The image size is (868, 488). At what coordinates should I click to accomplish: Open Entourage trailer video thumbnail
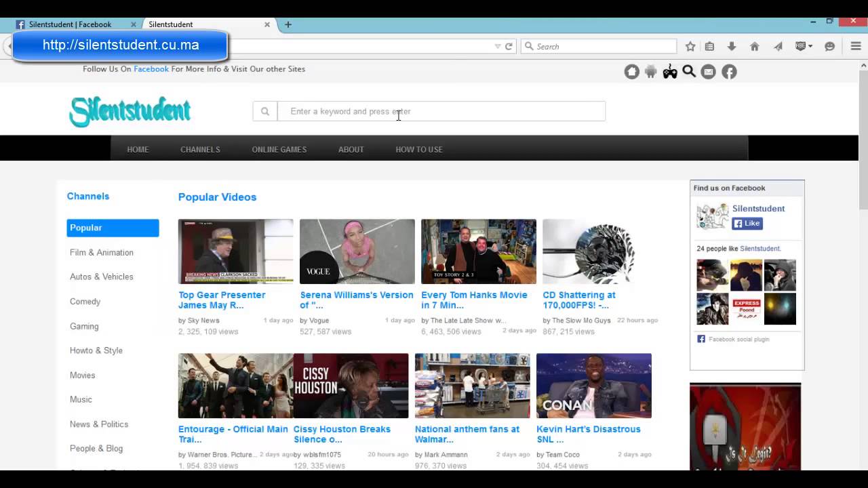point(236,386)
